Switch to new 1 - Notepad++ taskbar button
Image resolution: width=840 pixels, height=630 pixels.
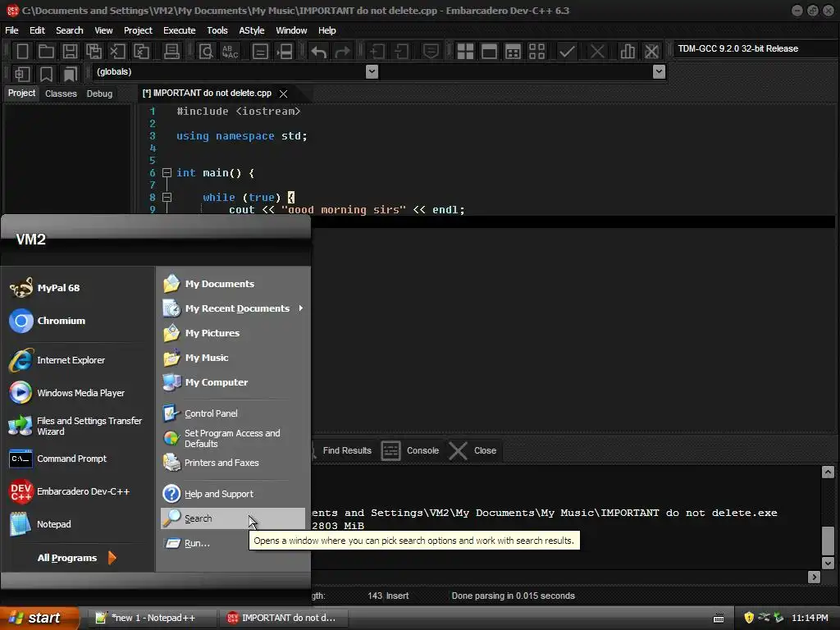click(152, 618)
